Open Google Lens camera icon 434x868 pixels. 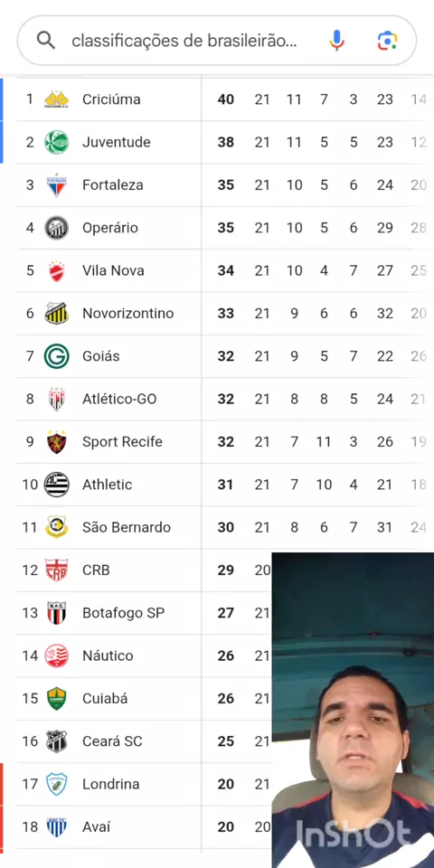388,41
